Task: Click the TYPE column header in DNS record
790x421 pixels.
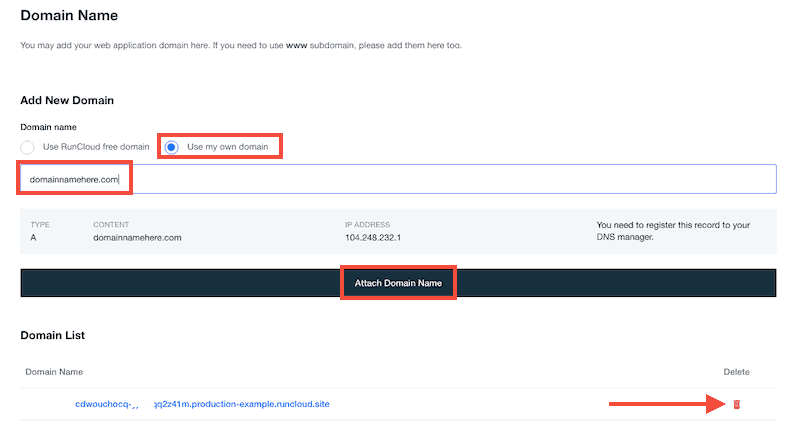Action: click(x=40, y=225)
